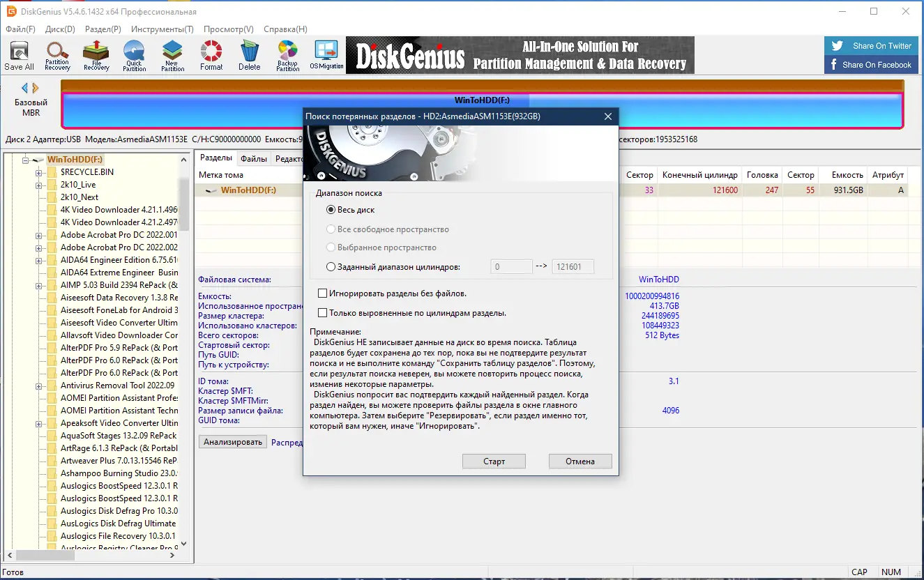The image size is (924, 580).
Task: Click the '931.5GB' capacity cell
Action: (x=848, y=190)
